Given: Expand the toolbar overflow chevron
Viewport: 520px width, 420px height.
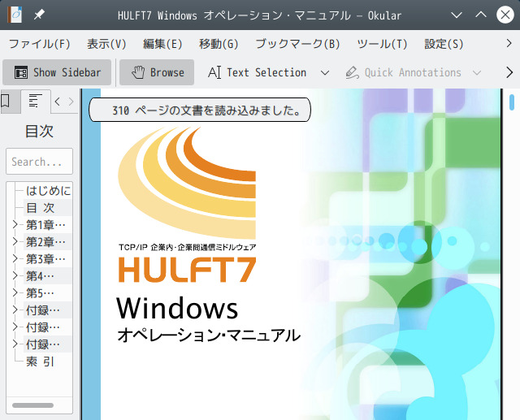Looking at the screenshot, I should coord(509,72).
